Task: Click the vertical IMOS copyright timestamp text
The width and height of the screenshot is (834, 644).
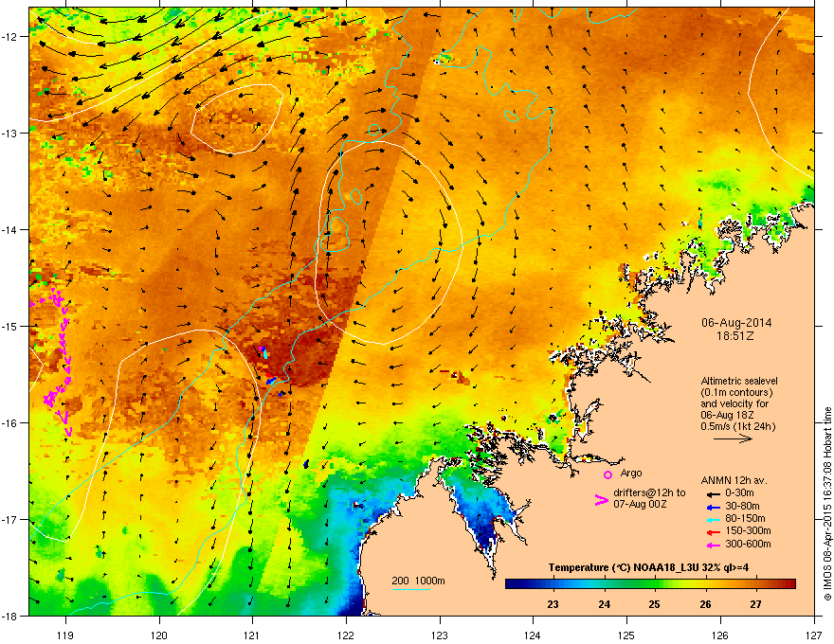Action: pyautogui.click(x=827, y=504)
